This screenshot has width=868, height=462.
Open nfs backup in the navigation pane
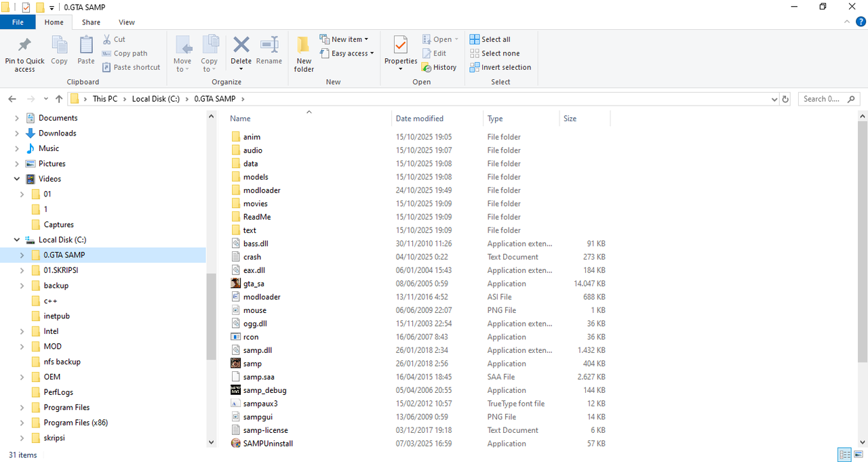(x=62, y=362)
